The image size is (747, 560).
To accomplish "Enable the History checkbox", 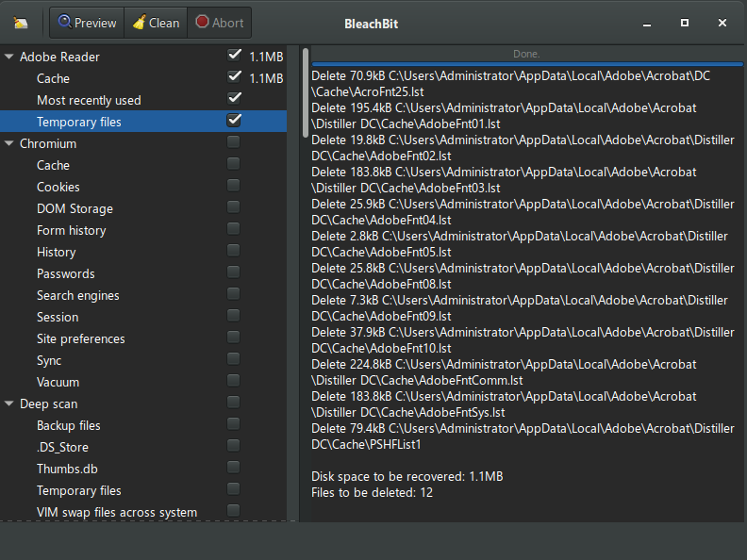I will pyautogui.click(x=234, y=251).
